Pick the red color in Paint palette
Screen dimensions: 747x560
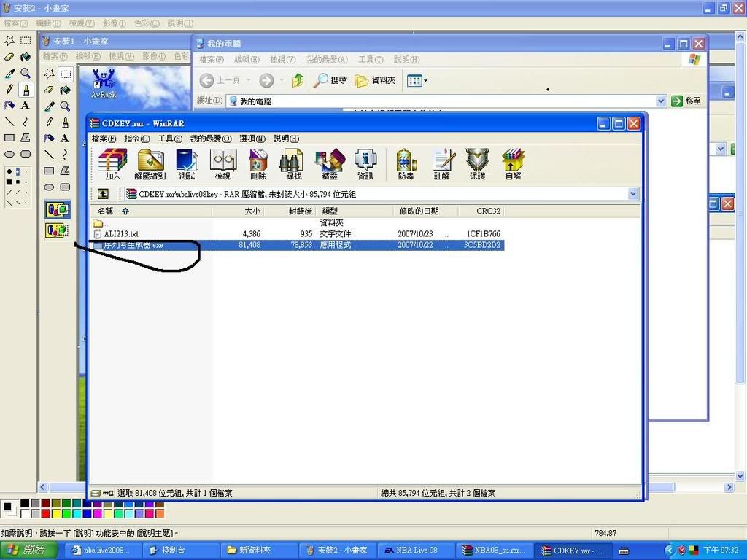pos(46,513)
